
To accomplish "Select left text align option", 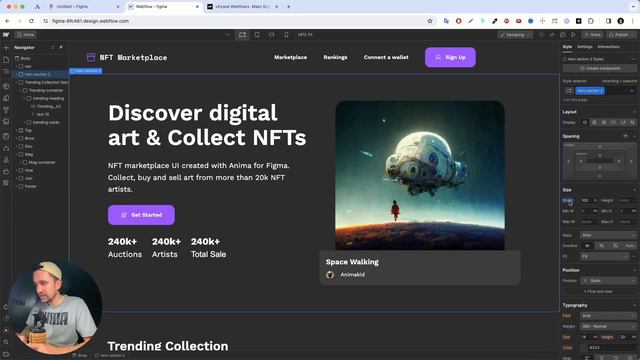I will (588, 358).
